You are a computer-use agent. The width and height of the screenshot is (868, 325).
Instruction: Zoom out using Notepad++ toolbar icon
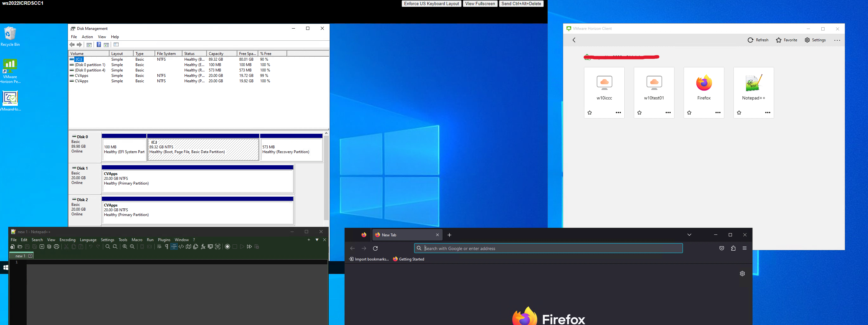[x=132, y=247]
